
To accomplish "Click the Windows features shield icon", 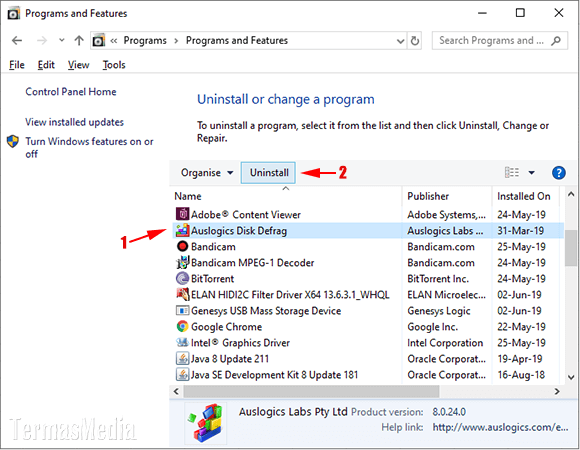I will tap(13, 141).
